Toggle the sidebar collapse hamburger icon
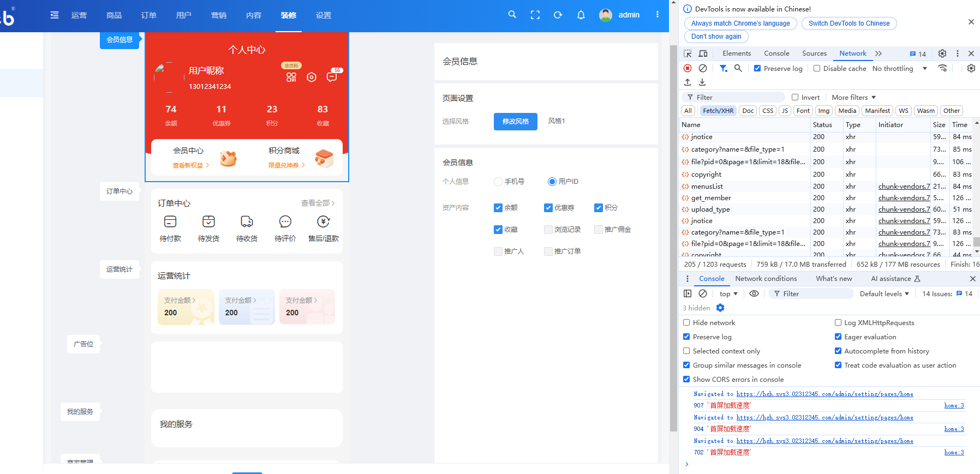 55,15
